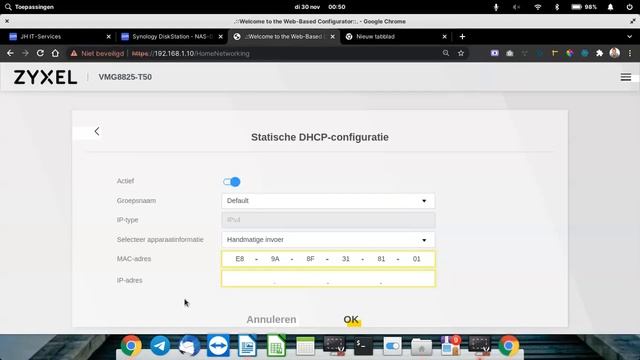Screen dimensions: 640x360
Task: Open the settings toggle app in dock
Action: pyautogui.click(x=393, y=346)
